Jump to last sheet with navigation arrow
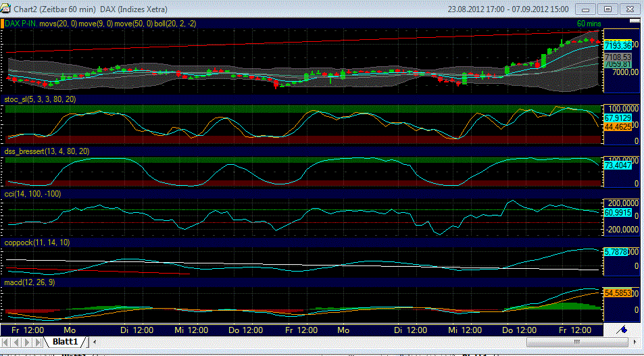644x356 pixels. coord(39,342)
